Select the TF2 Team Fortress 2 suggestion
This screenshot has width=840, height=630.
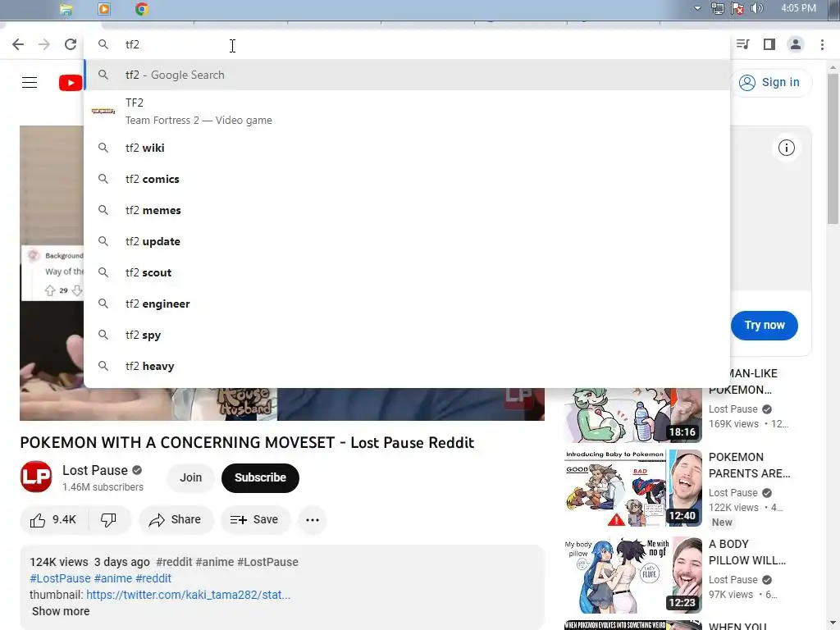(x=407, y=112)
